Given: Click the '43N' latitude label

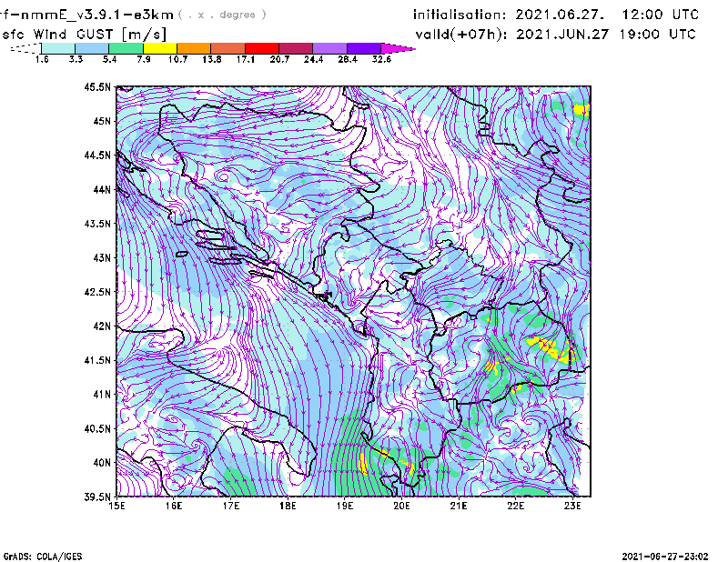Looking at the screenshot, I should click(102, 257).
